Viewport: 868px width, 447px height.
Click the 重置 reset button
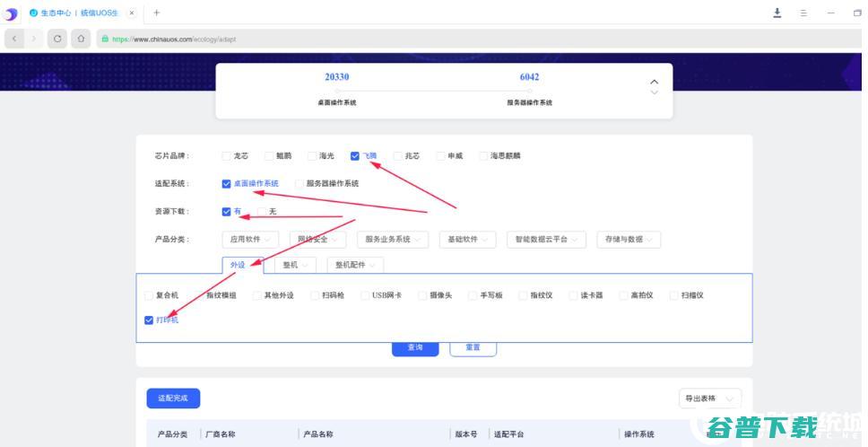click(473, 348)
